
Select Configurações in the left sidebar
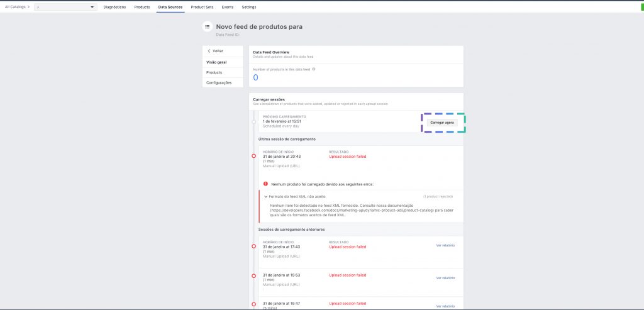[x=219, y=82]
